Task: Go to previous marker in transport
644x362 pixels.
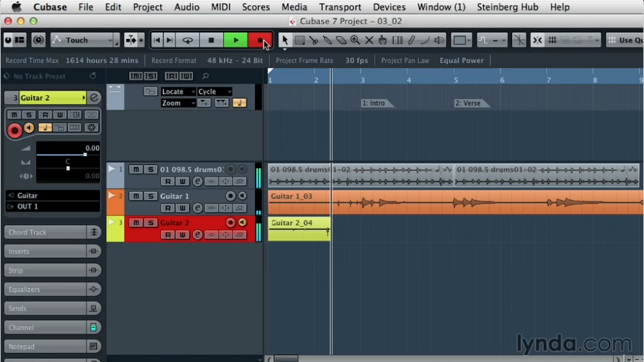Action: click(157, 40)
